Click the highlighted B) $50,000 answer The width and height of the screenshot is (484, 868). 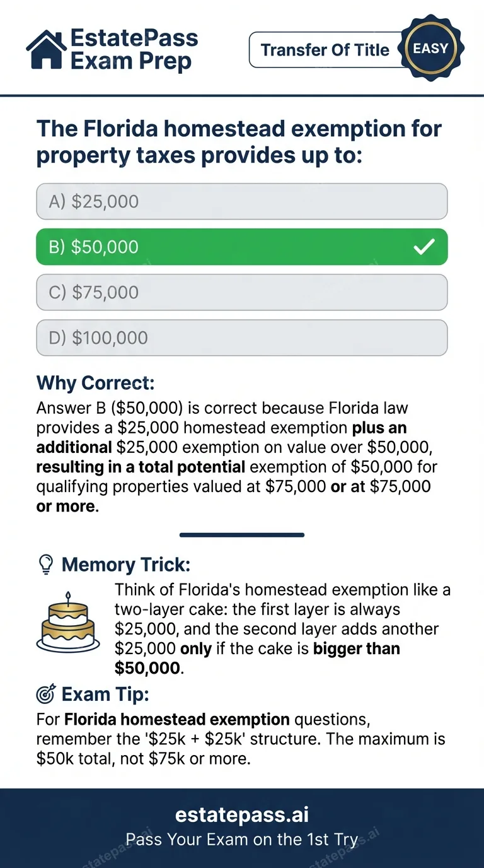pyautogui.click(x=241, y=247)
